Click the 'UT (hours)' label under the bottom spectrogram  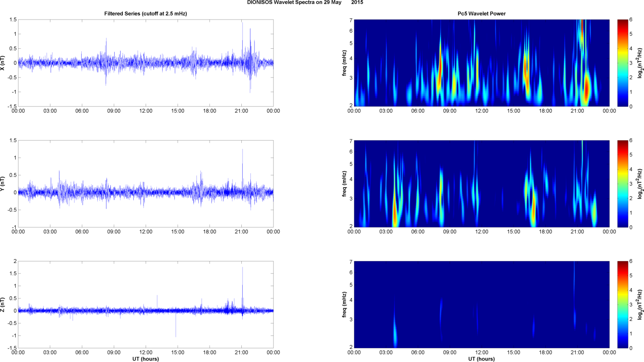[481, 359]
